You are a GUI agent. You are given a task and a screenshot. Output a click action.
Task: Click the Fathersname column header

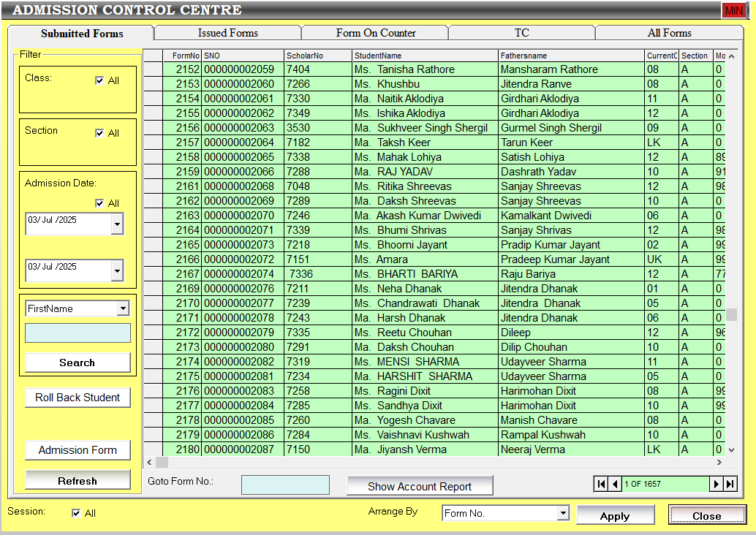pos(572,56)
